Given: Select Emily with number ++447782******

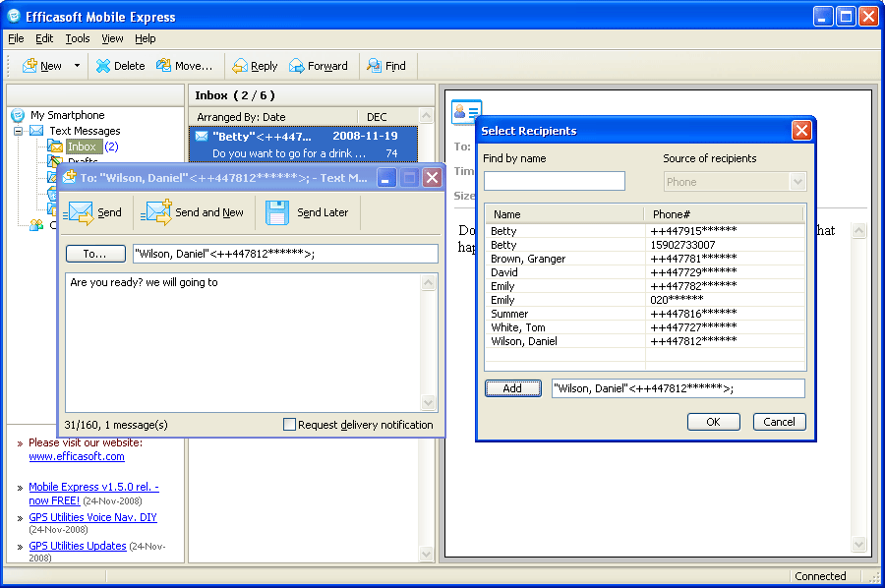Looking at the screenshot, I should point(645,286).
